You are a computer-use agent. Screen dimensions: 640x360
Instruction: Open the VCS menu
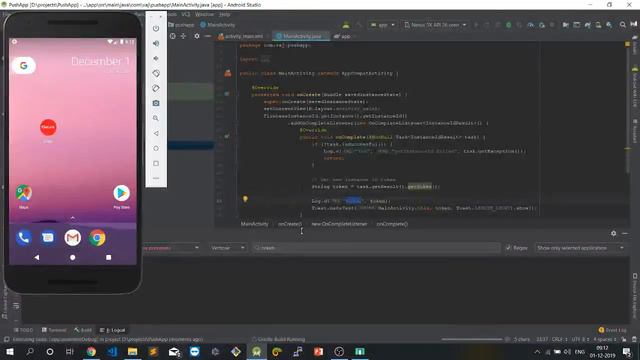point(186,14)
